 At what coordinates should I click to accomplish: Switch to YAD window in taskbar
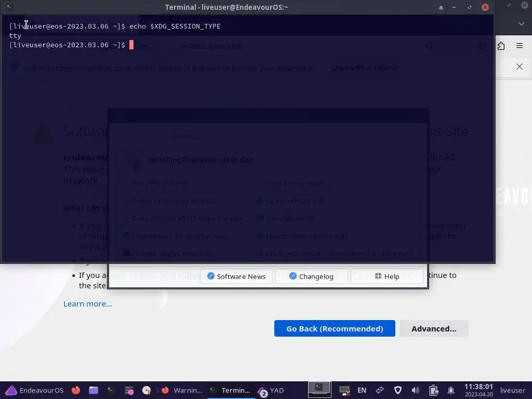[271, 390]
